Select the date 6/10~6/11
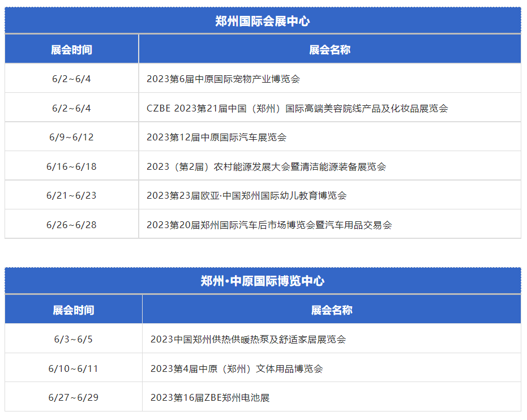 pos(74,368)
